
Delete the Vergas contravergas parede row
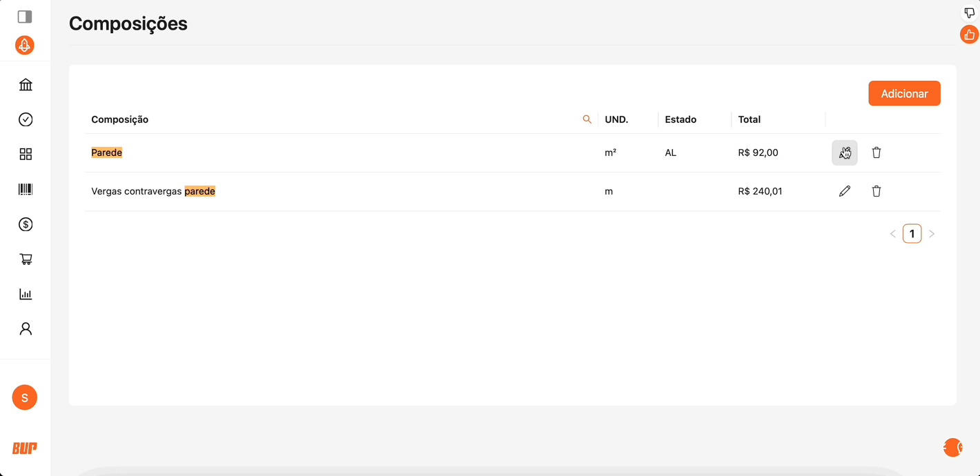[x=876, y=191]
